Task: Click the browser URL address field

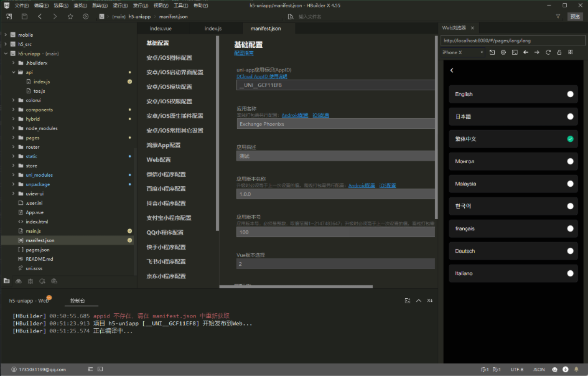Action: pyautogui.click(x=513, y=40)
